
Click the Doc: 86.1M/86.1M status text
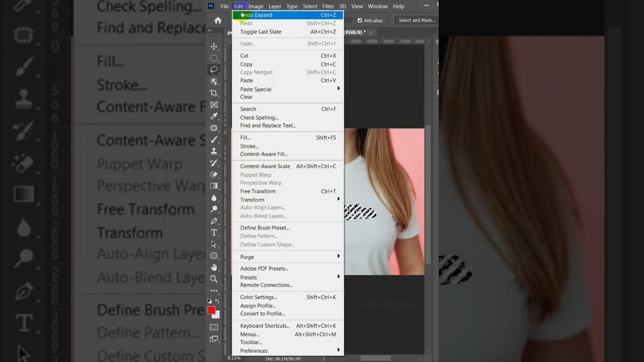[283, 358]
